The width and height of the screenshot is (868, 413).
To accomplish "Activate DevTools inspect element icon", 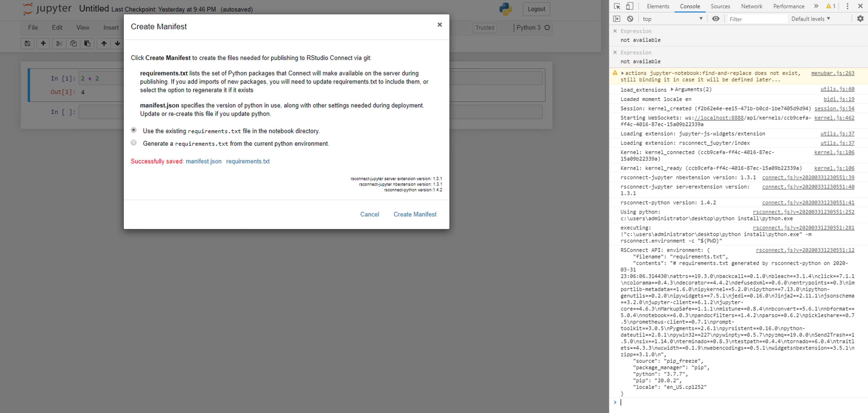I will [617, 6].
